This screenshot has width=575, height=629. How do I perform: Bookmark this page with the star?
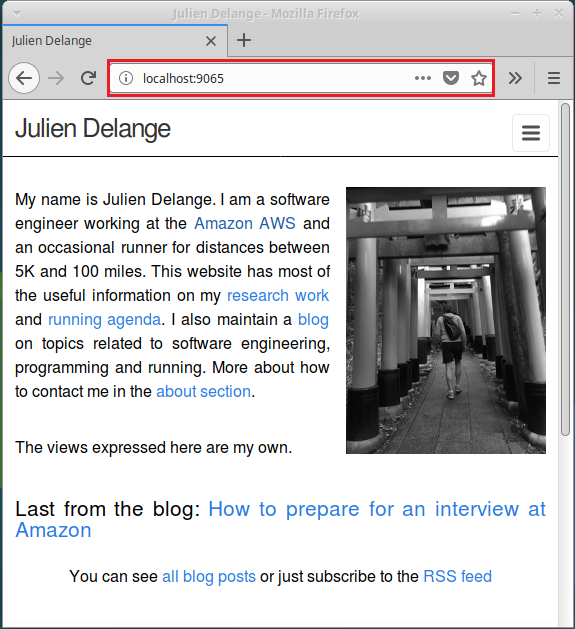479,78
